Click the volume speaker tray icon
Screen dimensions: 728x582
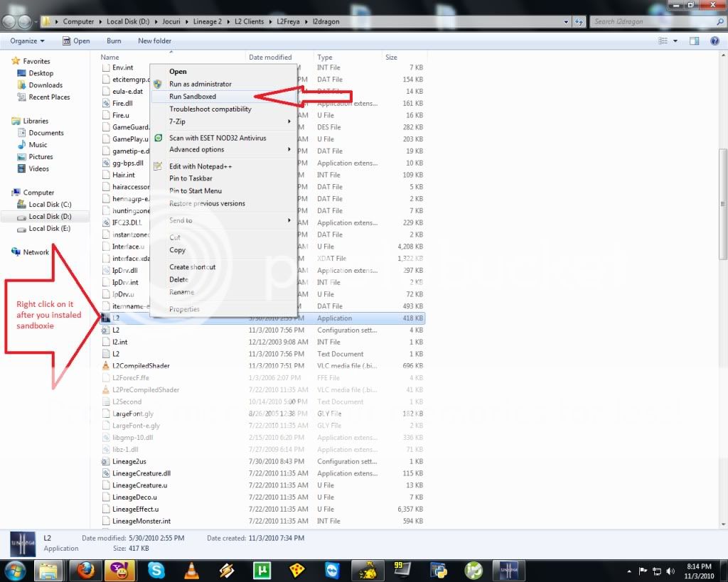(x=669, y=571)
